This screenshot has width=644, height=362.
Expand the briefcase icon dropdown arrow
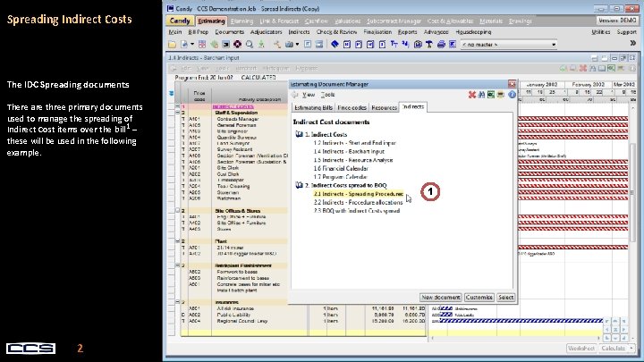297,45
